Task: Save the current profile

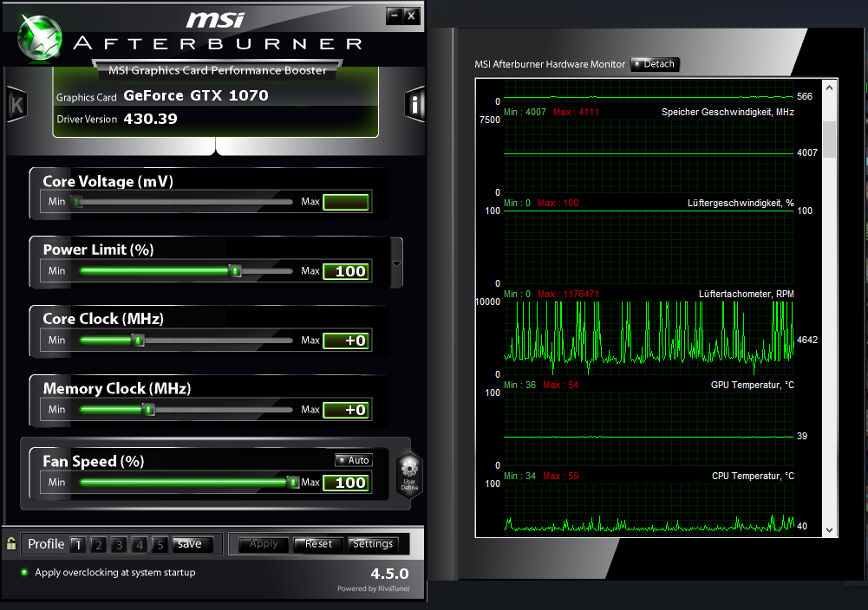Action: 193,544
